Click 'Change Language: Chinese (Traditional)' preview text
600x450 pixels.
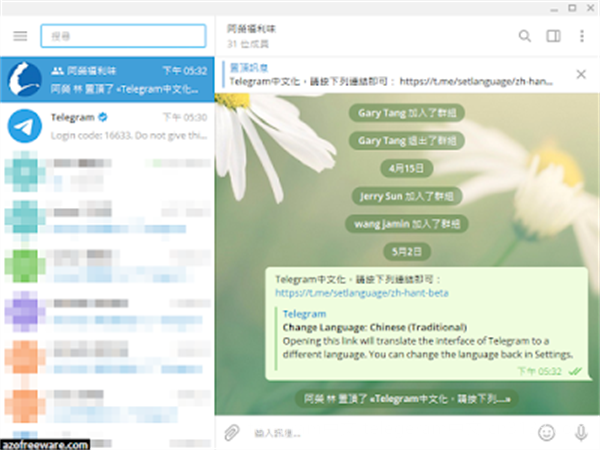click(375, 328)
